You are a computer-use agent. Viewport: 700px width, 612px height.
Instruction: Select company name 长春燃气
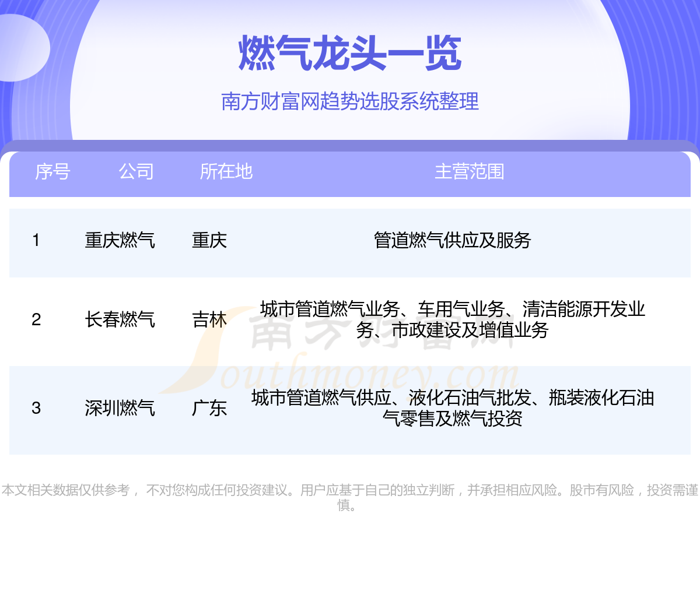[120, 319]
